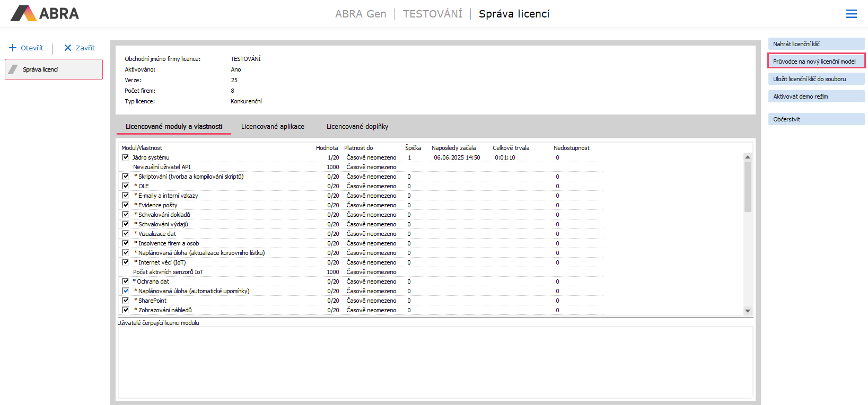Click the module list scroll down arrow
868x405 pixels.
(748, 311)
